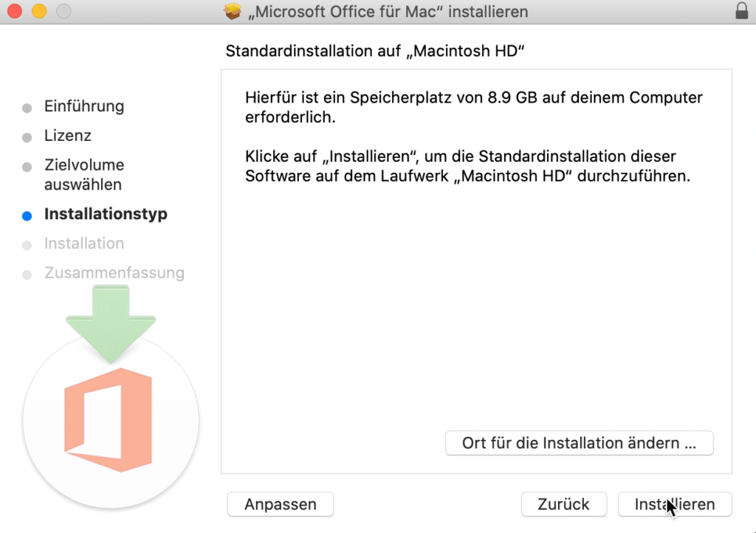
Task: Click the blue dot beside Installationstyp
Action: point(28,214)
